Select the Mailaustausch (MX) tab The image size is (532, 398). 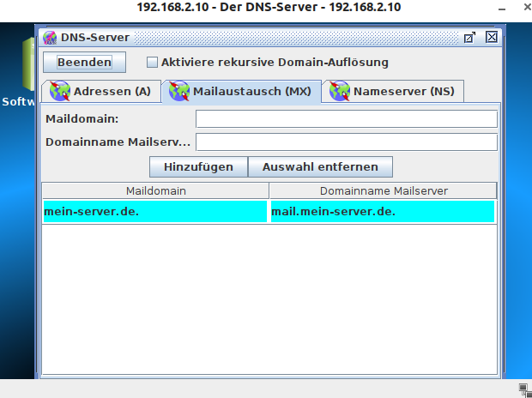(242, 91)
